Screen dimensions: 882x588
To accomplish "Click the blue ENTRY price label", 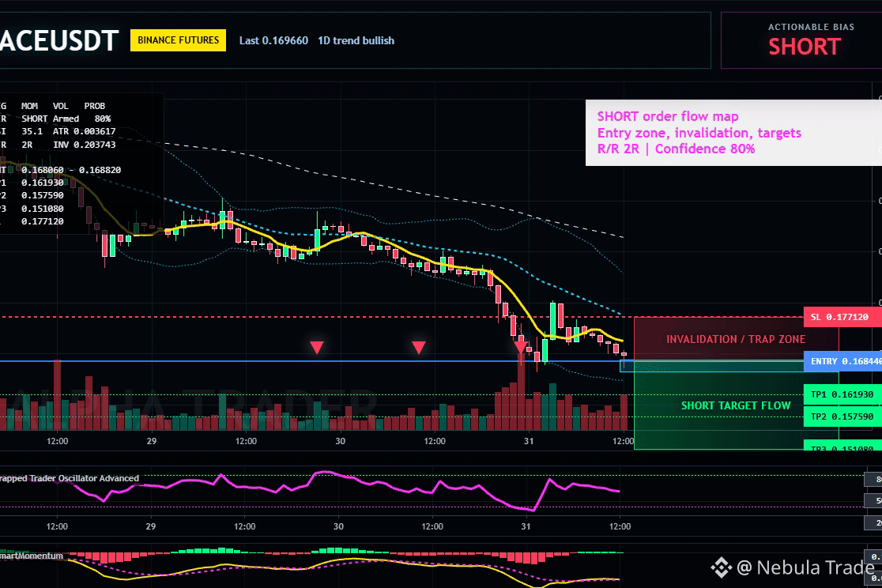I will [x=842, y=361].
